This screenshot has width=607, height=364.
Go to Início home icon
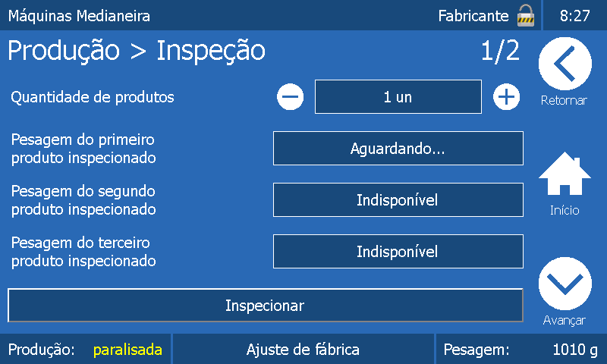(x=565, y=174)
